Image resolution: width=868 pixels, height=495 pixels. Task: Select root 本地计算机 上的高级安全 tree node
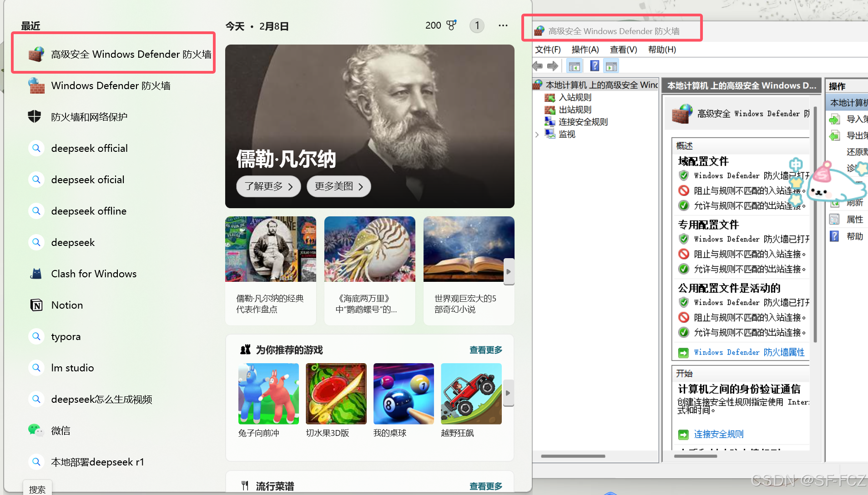[595, 85]
